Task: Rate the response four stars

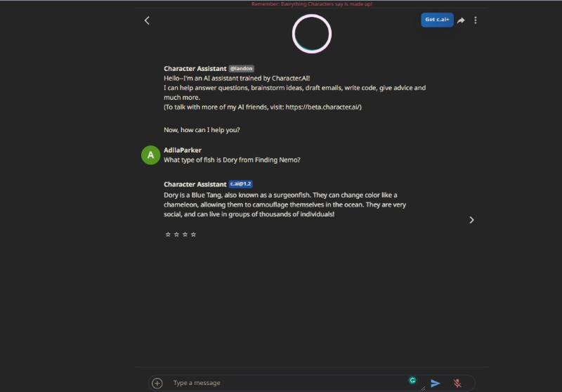Action: click(194, 235)
